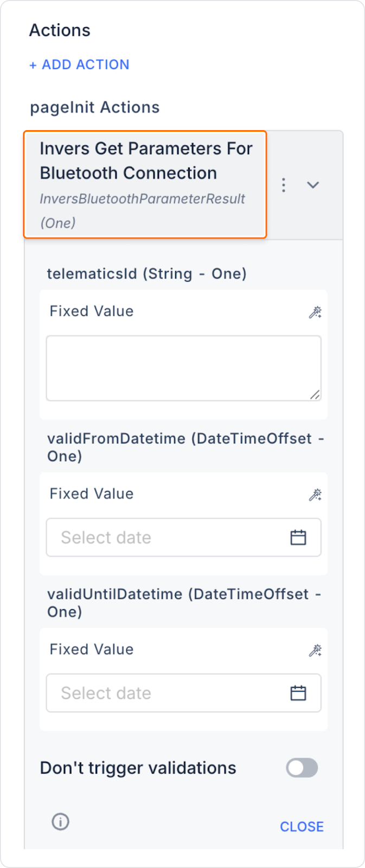Open the calendar icon in validFromDatetime field
365x868 pixels.
coord(298,538)
